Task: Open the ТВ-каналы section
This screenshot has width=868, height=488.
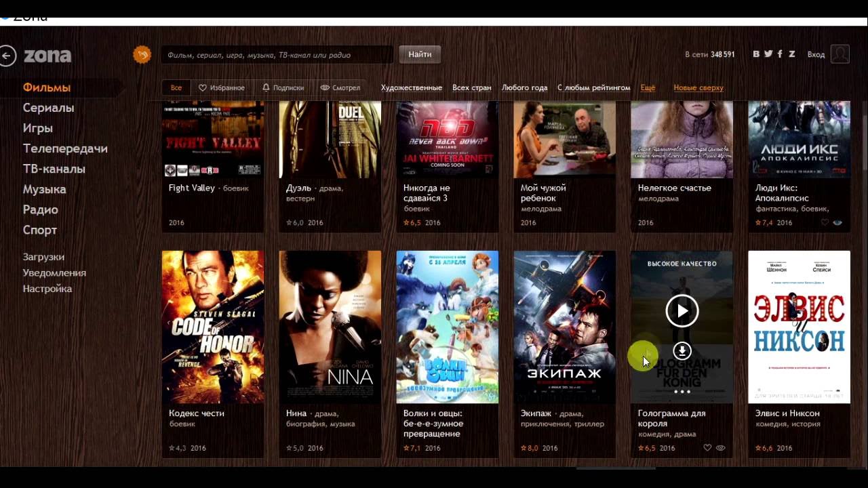Action: point(54,169)
